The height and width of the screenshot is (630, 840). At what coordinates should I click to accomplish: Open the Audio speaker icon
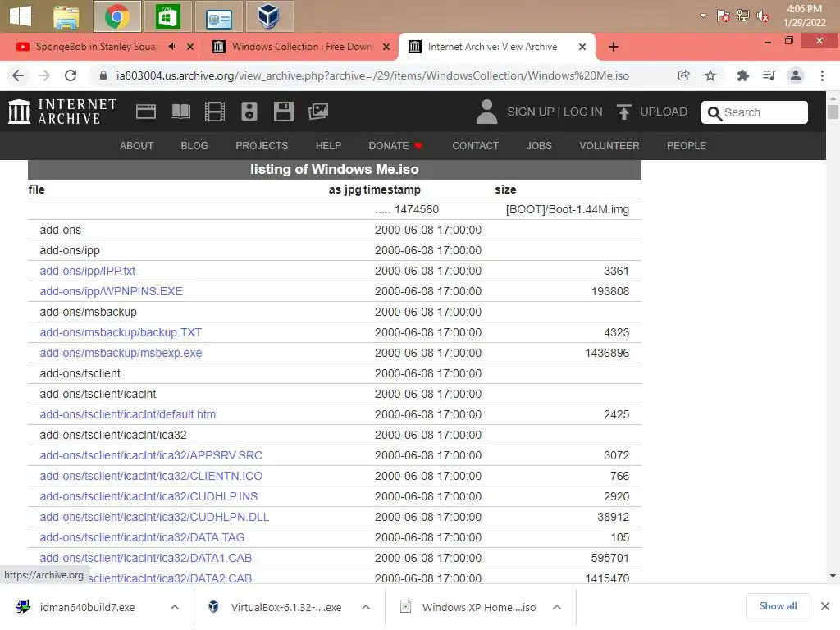(249, 112)
